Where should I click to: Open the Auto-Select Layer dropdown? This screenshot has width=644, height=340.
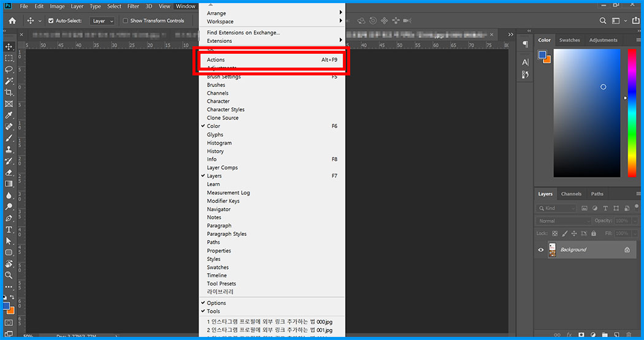coord(102,21)
